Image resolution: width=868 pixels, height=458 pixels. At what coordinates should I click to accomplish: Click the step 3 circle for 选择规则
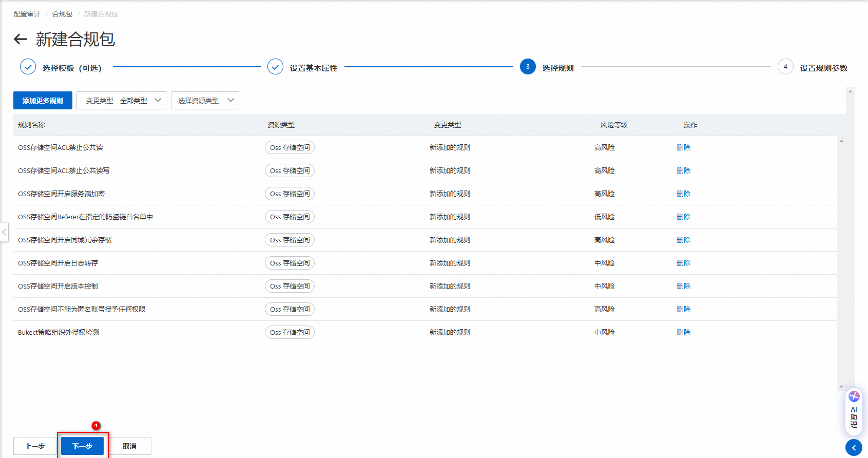pos(528,67)
